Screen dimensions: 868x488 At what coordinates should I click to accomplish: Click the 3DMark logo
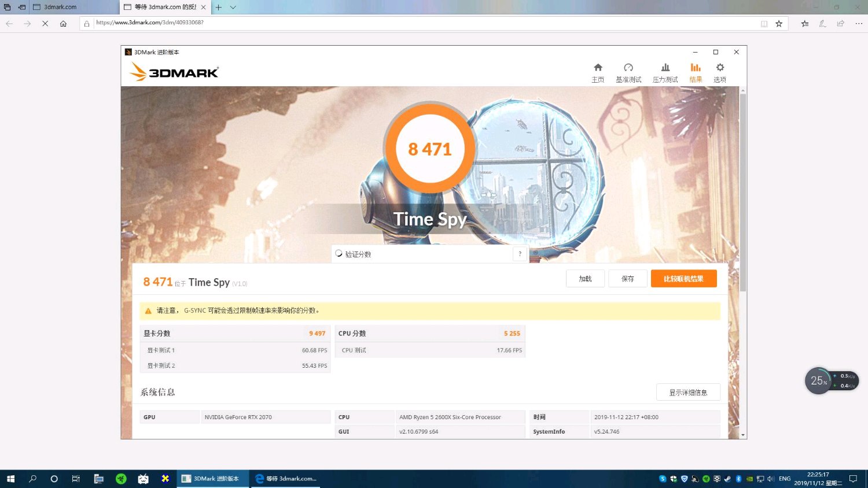pyautogui.click(x=174, y=72)
